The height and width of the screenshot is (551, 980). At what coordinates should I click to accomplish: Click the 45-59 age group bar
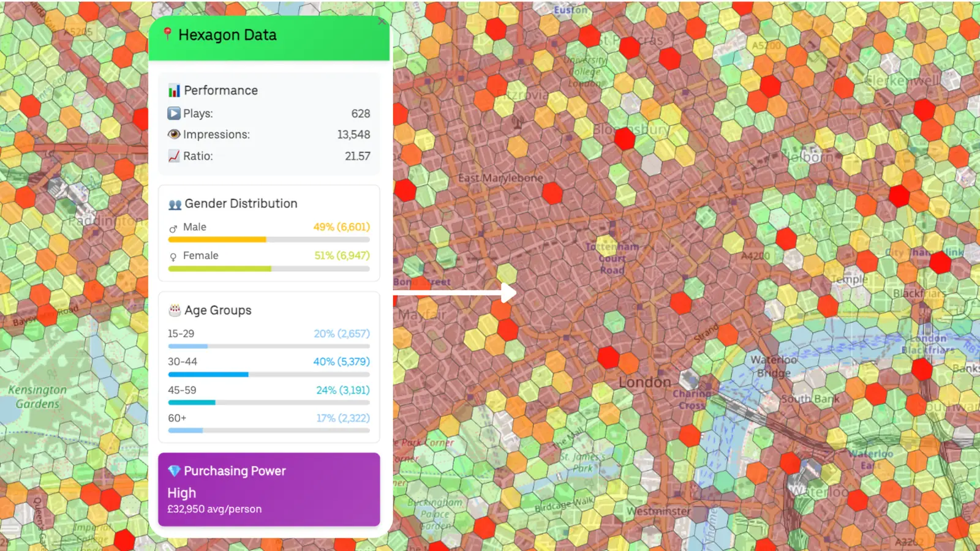tap(269, 402)
